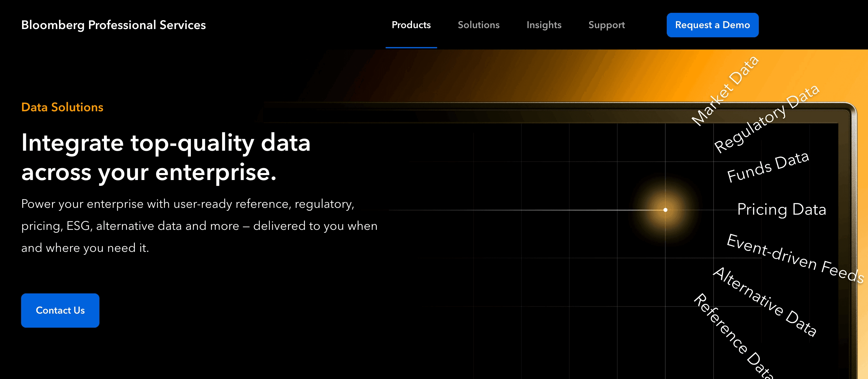Viewport: 868px width, 379px height.
Task: Open the Products menu
Action: pyautogui.click(x=411, y=25)
